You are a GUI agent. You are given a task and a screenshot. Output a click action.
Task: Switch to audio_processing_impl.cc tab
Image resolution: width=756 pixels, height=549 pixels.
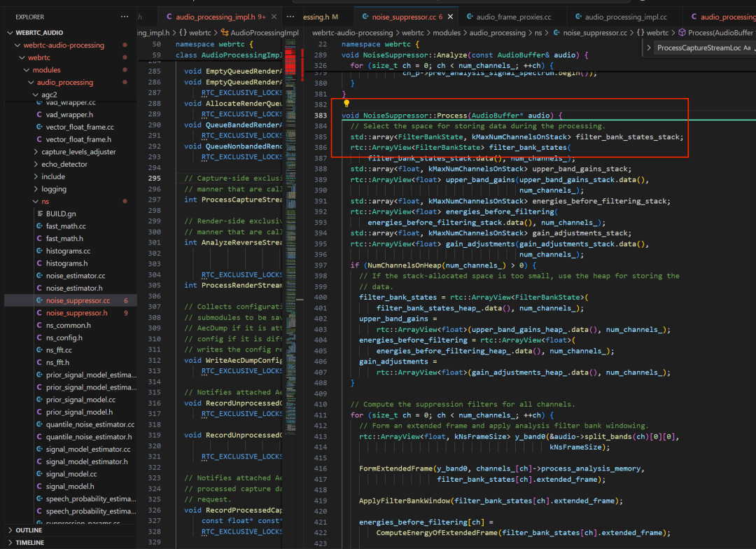click(x=626, y=17)
